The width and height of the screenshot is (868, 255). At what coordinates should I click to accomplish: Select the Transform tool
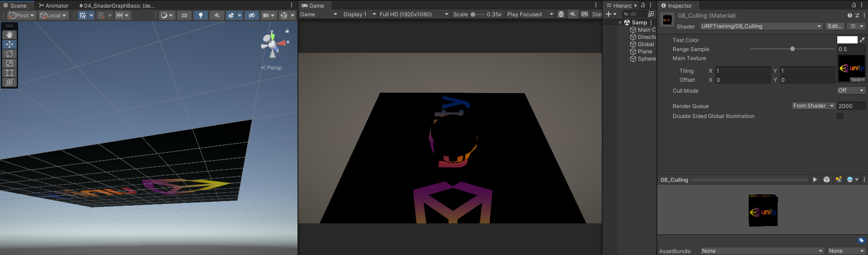coord(9,82)
